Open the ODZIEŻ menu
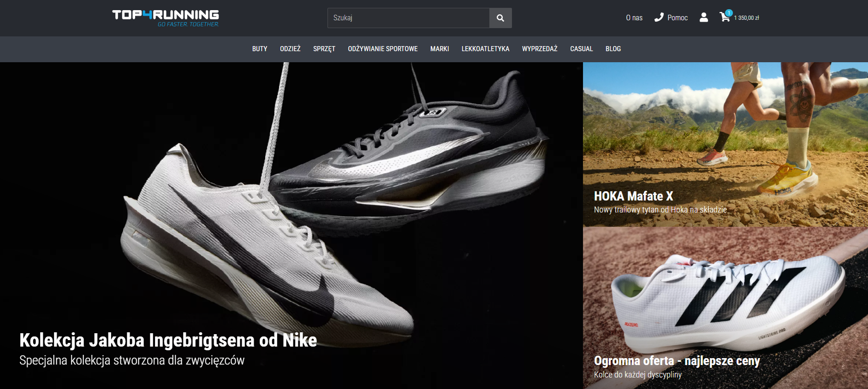The height and width of the screenshot is (389, 868). [x=290, y=49]
